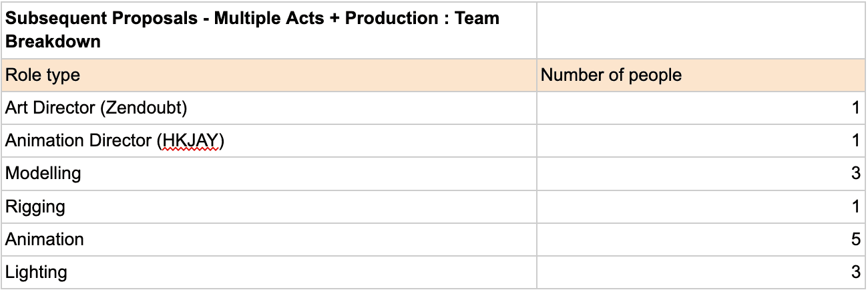
Task: Select the people count for Art Director
Action: (x=700, y=108)
